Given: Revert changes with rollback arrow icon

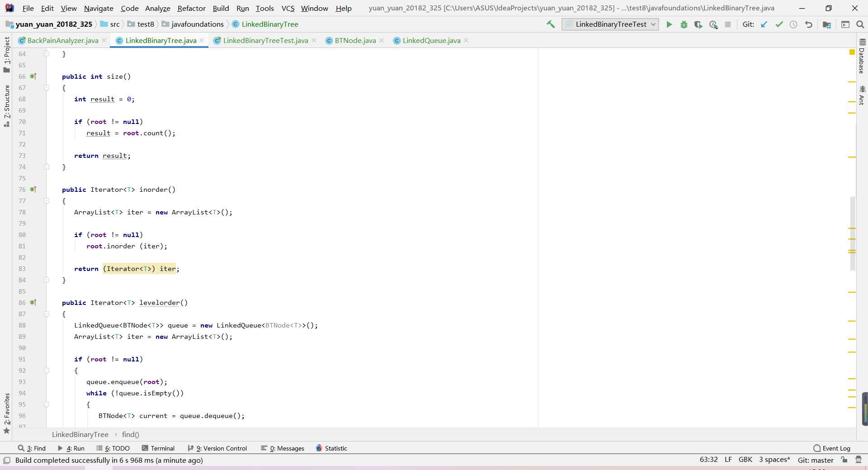Looking at the screenshot, I should pyautogui.click(x=809, y=24).
